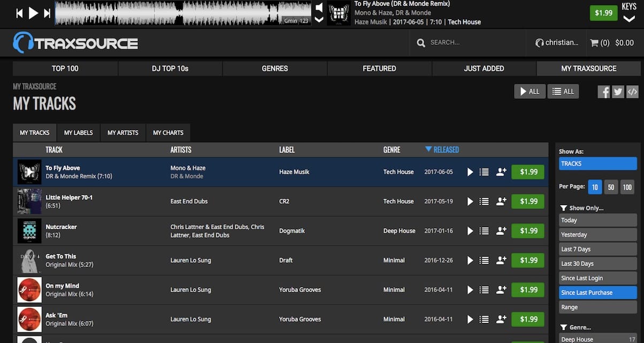The height and width of the screenshot is (343, 644).
Task: Mute the audio with the volume icon
Action: tap(319, 7)
